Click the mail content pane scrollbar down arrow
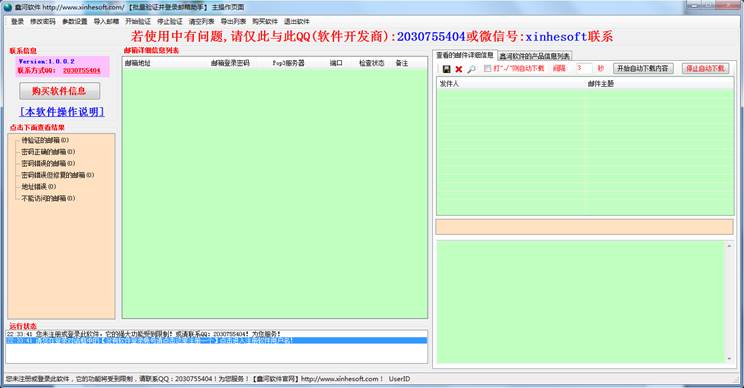 pyautogui.click(x=729, y=359)
